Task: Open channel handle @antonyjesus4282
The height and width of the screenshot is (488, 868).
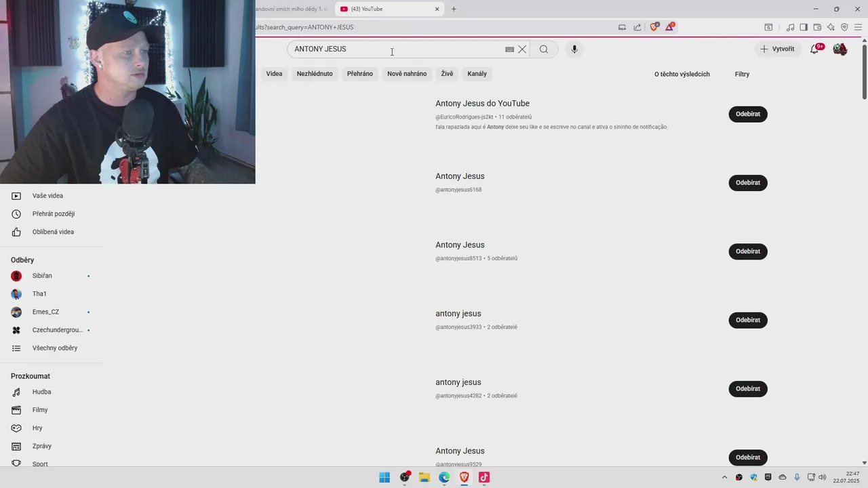Action: coord(458,396)
